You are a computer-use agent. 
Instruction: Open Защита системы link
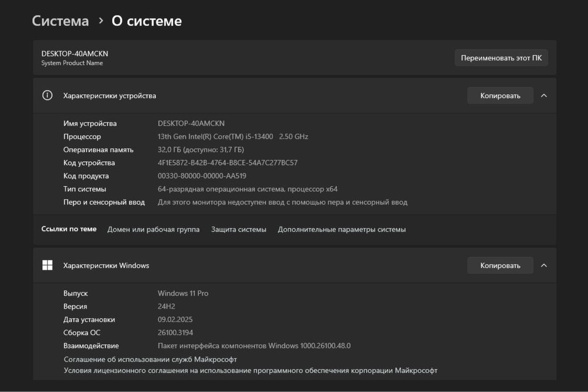(239, 229)
